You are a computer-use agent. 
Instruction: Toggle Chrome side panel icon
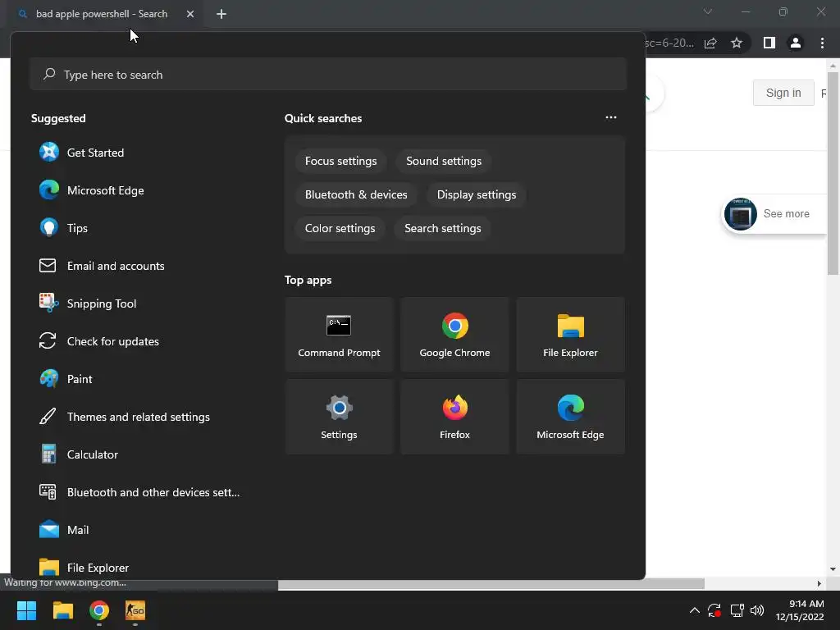point(769,43)
